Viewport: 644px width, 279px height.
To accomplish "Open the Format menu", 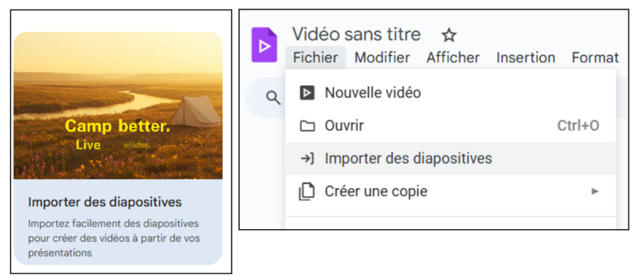I will pos(595,57).
